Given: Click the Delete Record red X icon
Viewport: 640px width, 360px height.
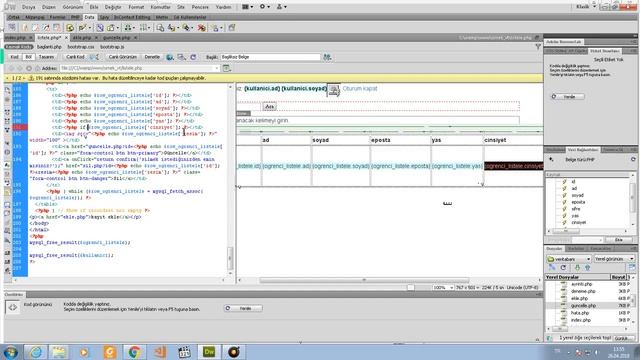Looking at the screenshot, I should 201,28.
